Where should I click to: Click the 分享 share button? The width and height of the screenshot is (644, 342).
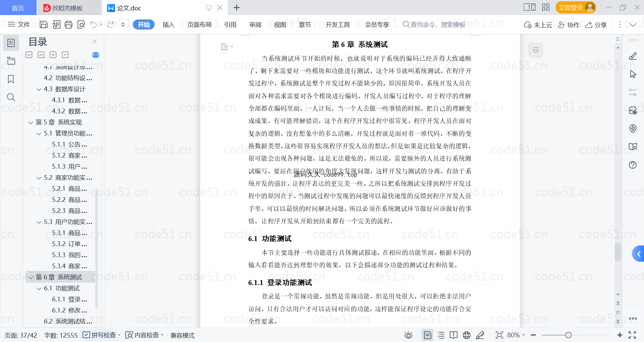point(596,25)
